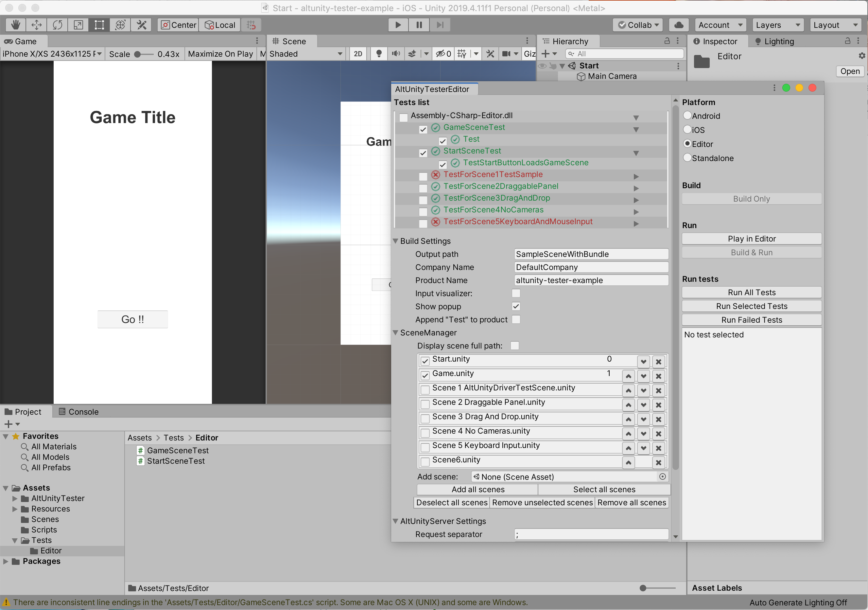Check the TestForScene1TestSample test checkbox

[x=423, y=176]
